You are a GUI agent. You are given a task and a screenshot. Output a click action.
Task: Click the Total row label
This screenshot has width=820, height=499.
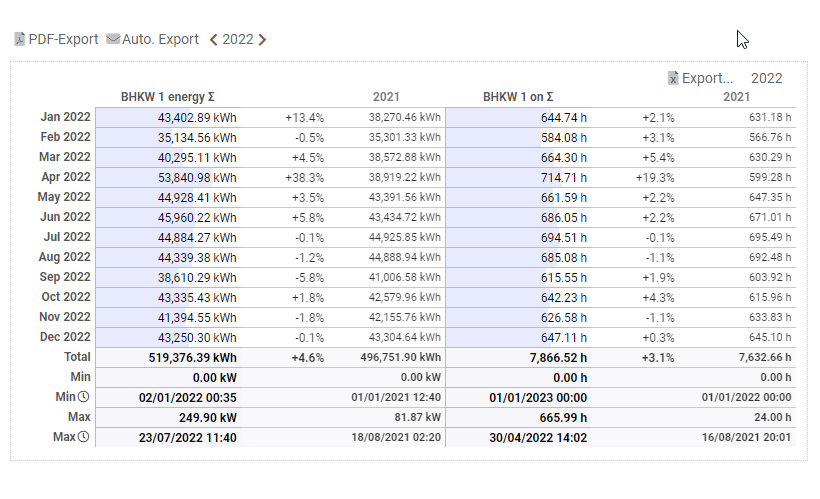pyautogui.click(x=77, y=357)
